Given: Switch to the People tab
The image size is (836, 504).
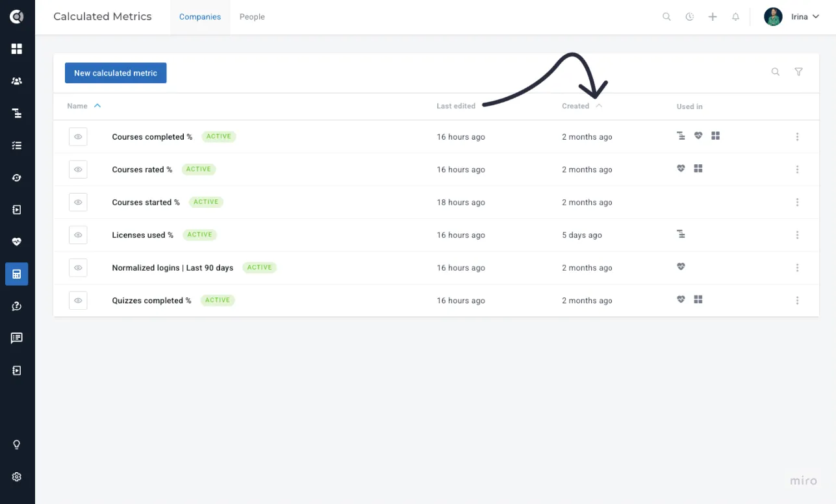Looking at the screenshot, I should pos(252,17).
